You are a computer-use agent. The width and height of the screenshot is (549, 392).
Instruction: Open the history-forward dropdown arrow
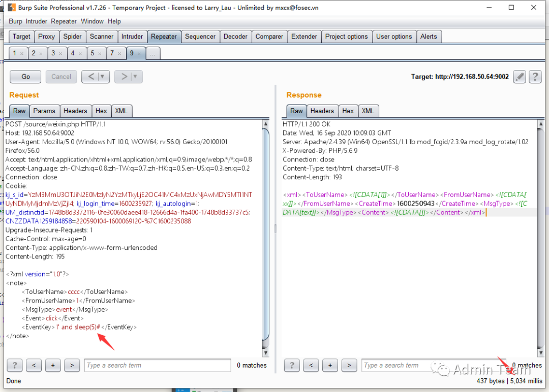[136, 77]
